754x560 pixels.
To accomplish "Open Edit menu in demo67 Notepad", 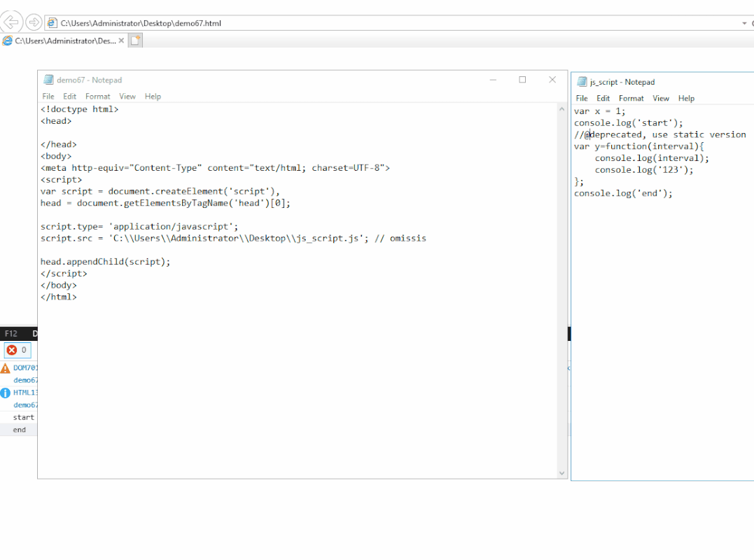I will (70, 97).
